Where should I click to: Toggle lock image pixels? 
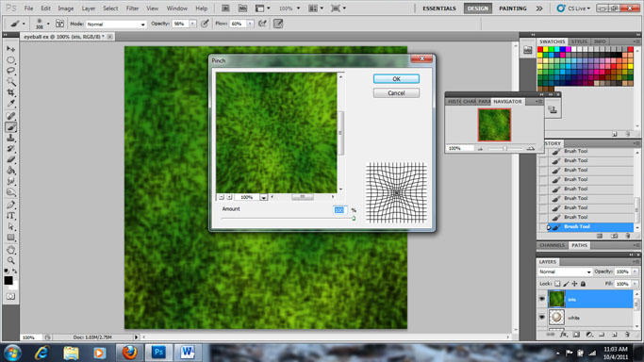pyautogui.click(x=566, y=284)
